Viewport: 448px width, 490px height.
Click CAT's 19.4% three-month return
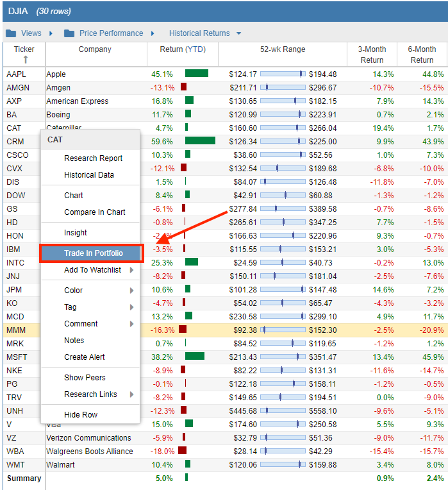383,128
